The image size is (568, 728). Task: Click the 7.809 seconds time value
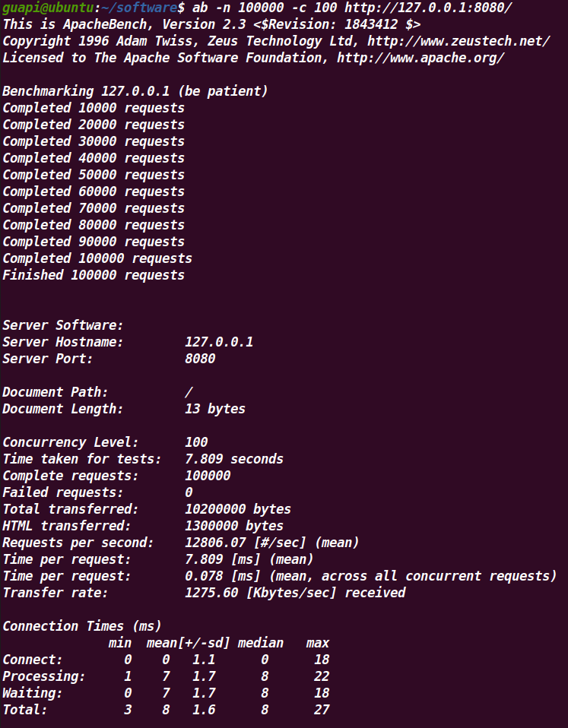click(x=234, y=459)
